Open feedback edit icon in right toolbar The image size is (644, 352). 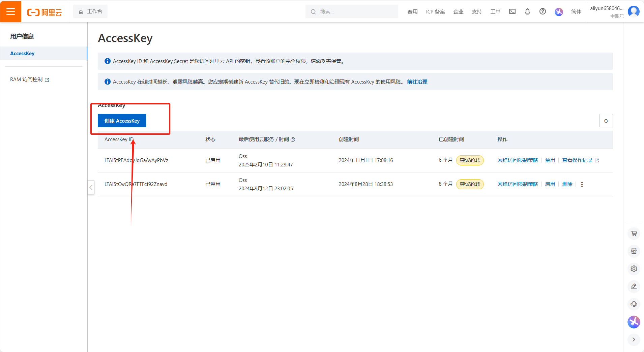(634, 286)
